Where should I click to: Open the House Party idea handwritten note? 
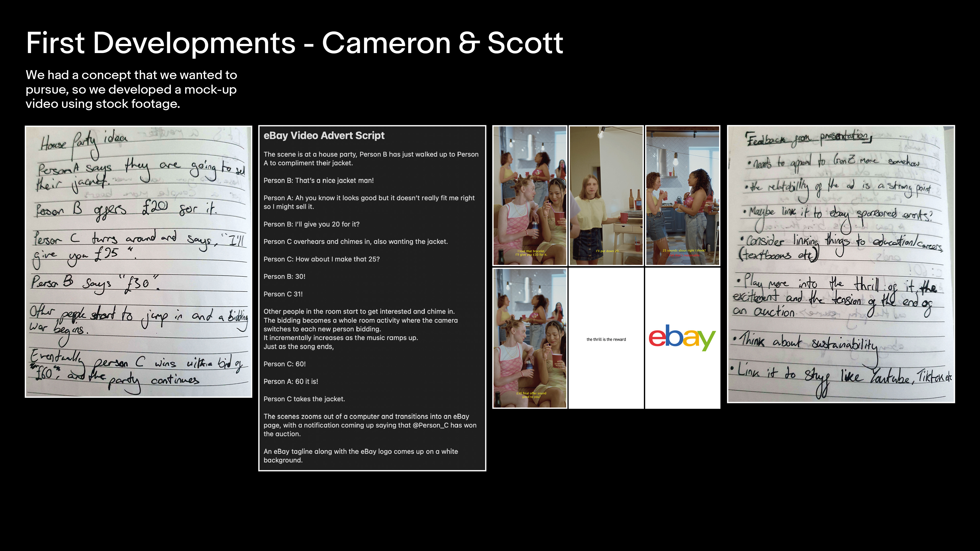click(139, 262)
